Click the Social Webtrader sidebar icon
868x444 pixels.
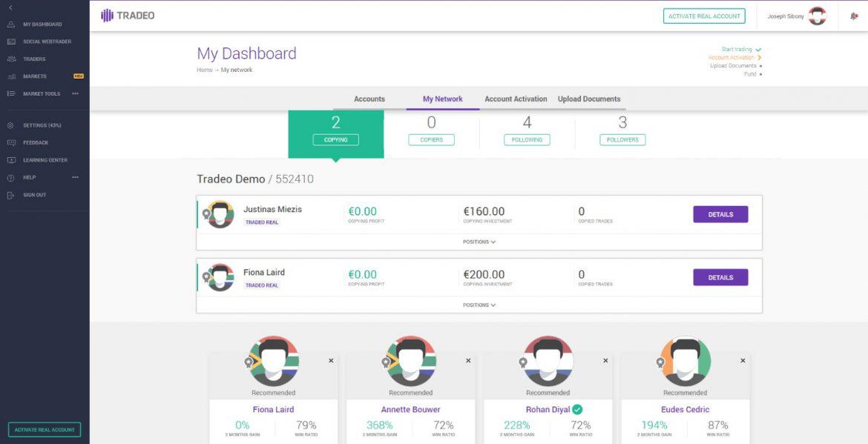10,42
